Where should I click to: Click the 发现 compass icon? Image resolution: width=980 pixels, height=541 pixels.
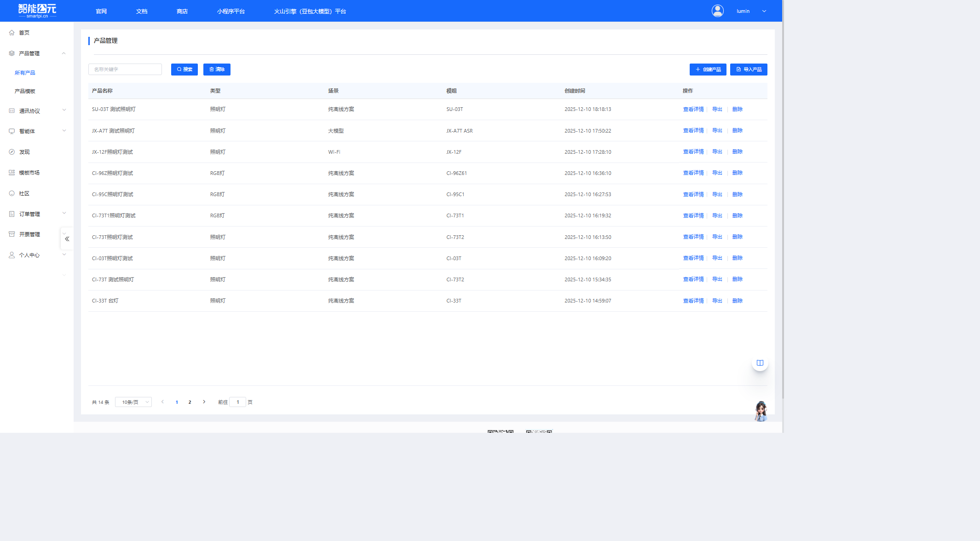[12, 152]
